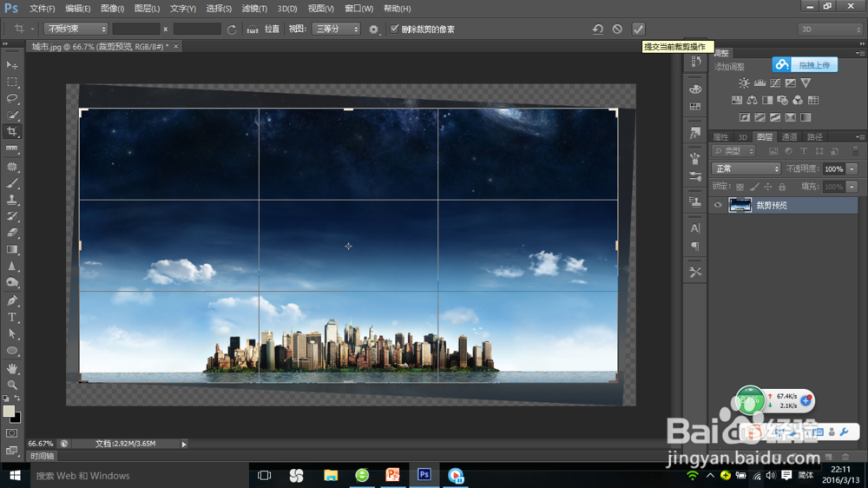
Task: Switch to the 通道 tab
Action: [x=789, y=137]
